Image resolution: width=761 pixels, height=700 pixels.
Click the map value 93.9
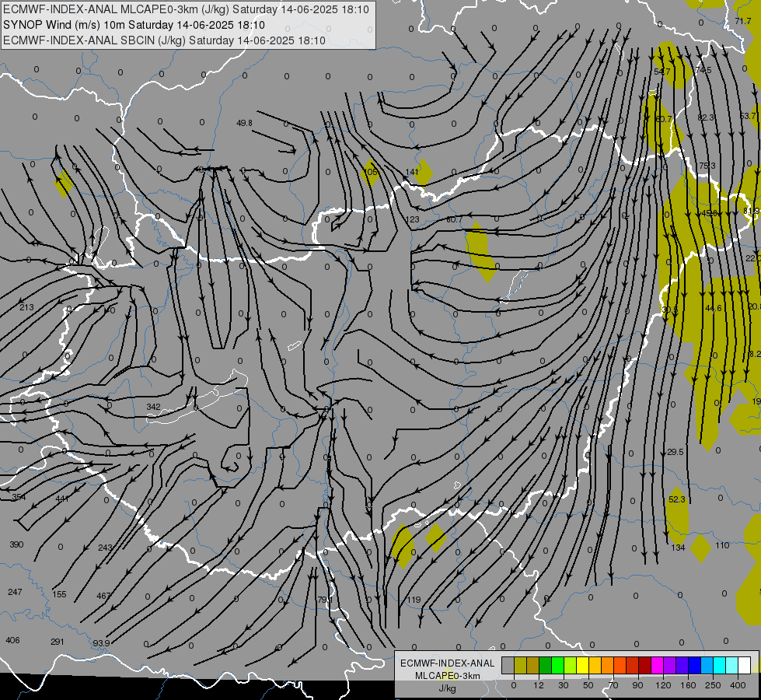101,642
